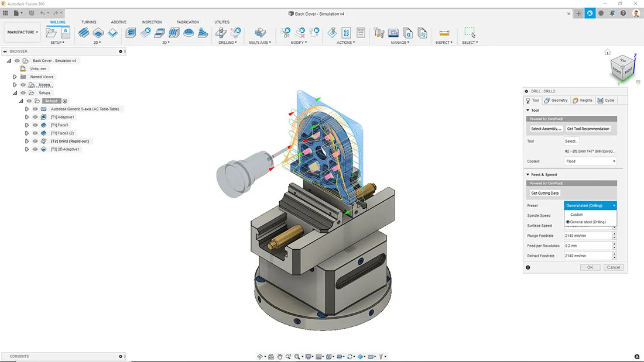Open the Cycle tab in Drill dialog
The height and width of the screenshot is (362, 644).
point(606,100)
